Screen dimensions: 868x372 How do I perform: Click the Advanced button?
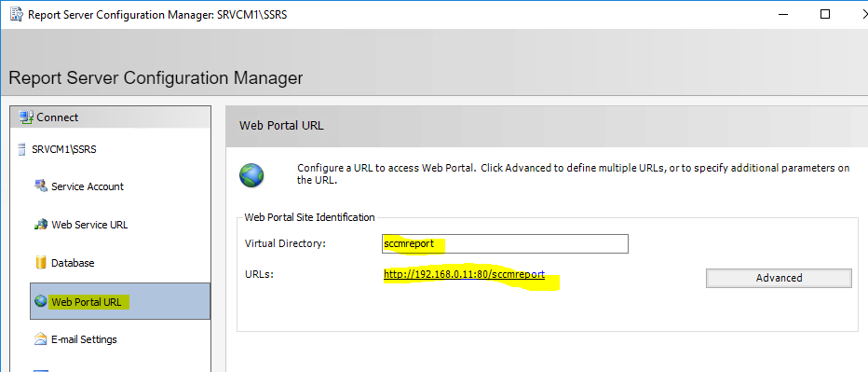click(x=779, y=278)
